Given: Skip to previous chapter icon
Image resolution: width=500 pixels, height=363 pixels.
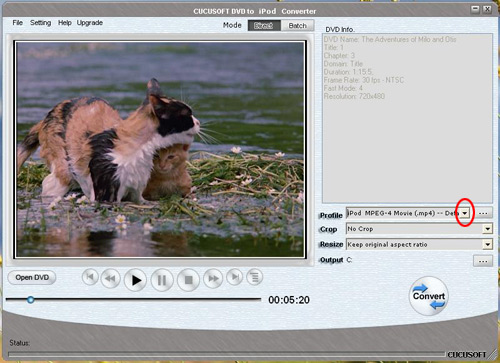Looking at the screenshot, I should click(x=90, y=277).
